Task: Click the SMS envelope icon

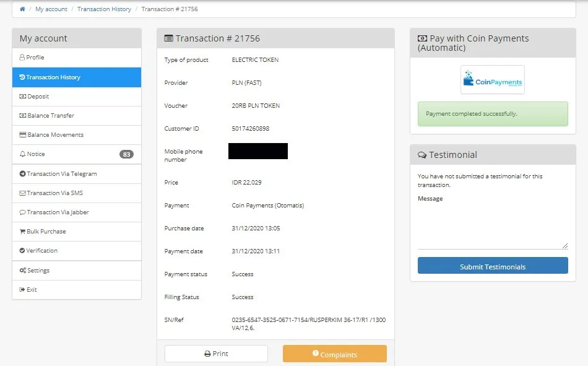Action: tap(22, 193)
